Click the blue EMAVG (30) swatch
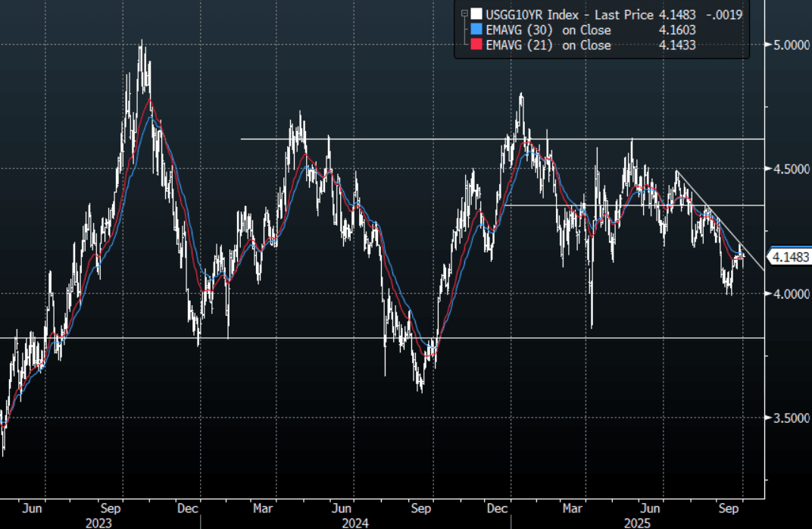The image size is (812, 529). tap(475, 30)
